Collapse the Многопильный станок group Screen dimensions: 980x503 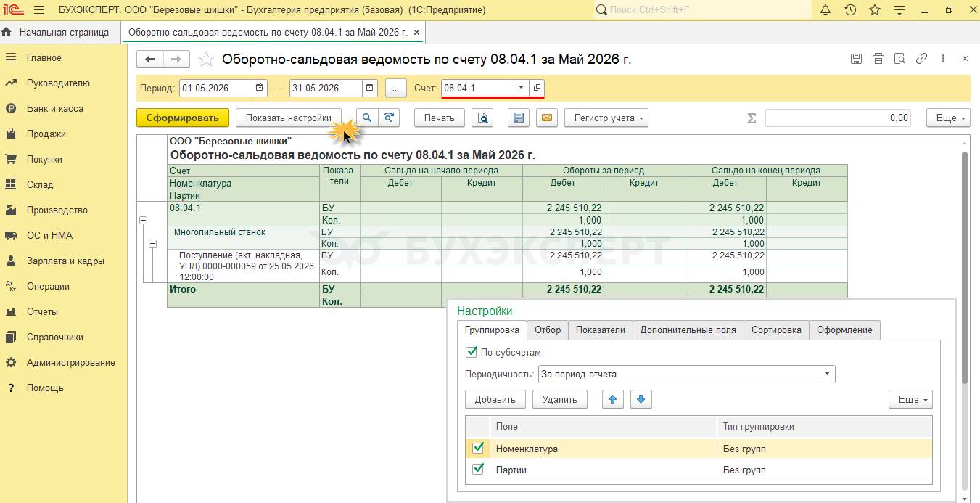click(152, 245)
